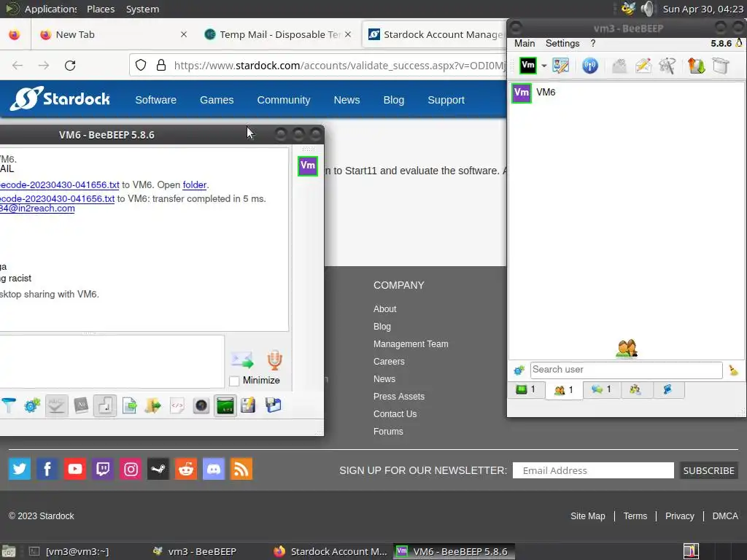Start voice message recording with microphone icon
Screen dimensions: 747x560
[274, 360]
